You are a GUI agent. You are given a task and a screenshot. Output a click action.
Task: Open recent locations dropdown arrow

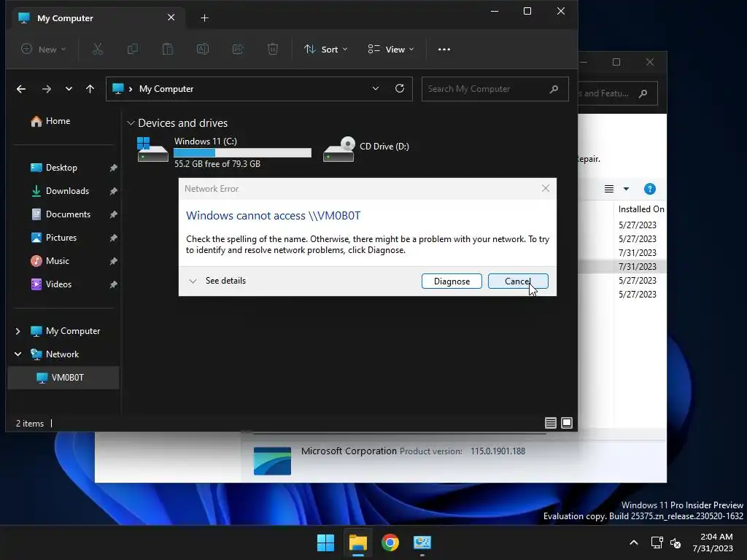(69, 89)
